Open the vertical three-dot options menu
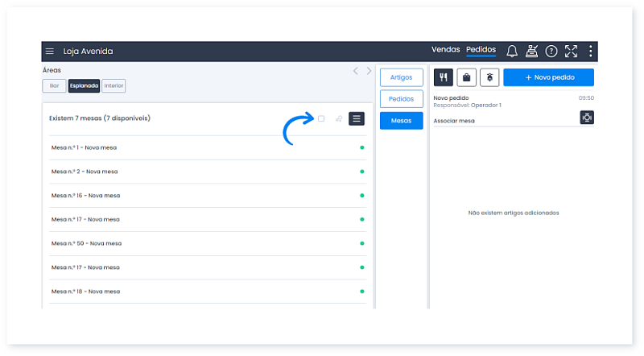The image size is (644, 356). 591,52
